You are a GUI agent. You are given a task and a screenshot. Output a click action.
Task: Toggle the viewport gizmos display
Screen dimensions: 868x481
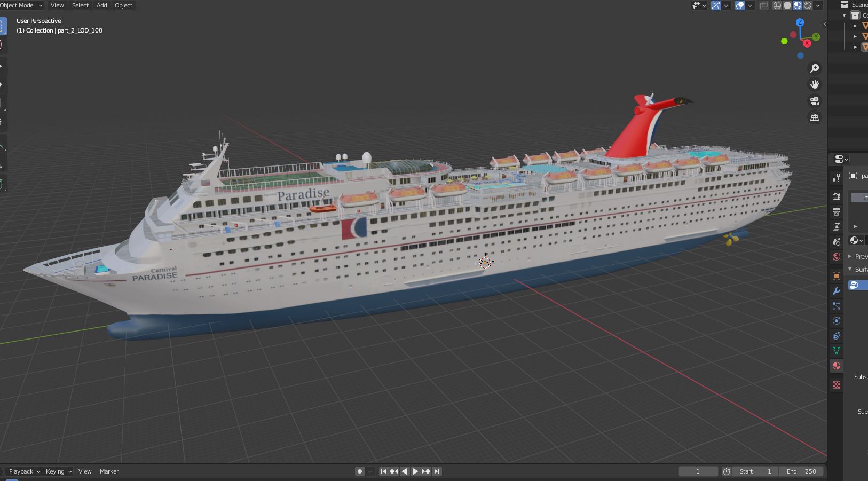(716, 5)
